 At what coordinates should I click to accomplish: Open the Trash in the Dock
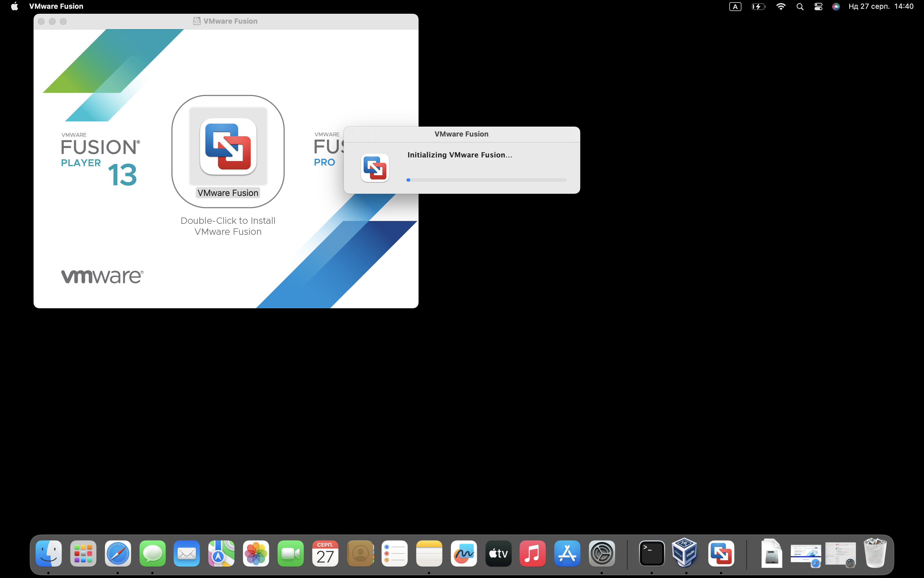coord(875,553)
